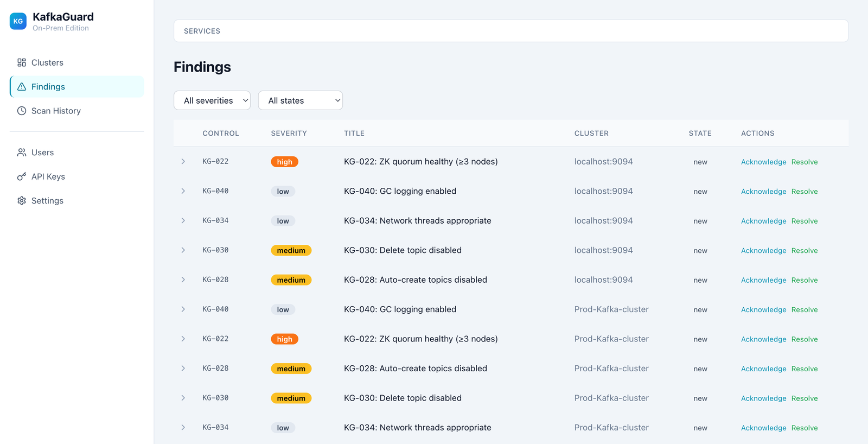Open the API Keys menu item

pyautogui.click(x=48, y=176)
